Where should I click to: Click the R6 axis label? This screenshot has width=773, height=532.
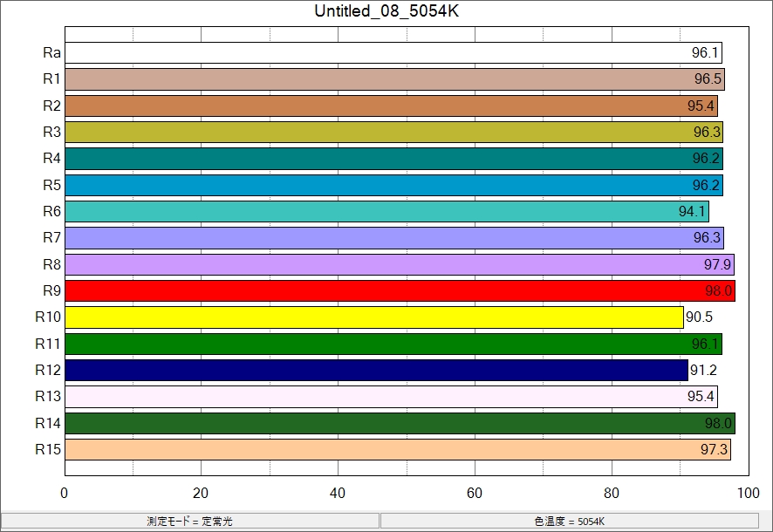(51, 211)
